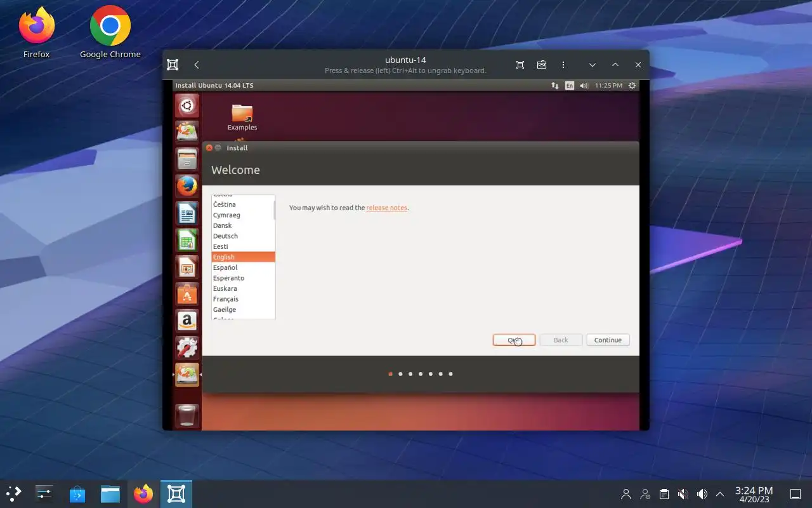Launch LibreOffice Calc from launcher
This screenshot has height=508, width=812.
tap(187, 241)
